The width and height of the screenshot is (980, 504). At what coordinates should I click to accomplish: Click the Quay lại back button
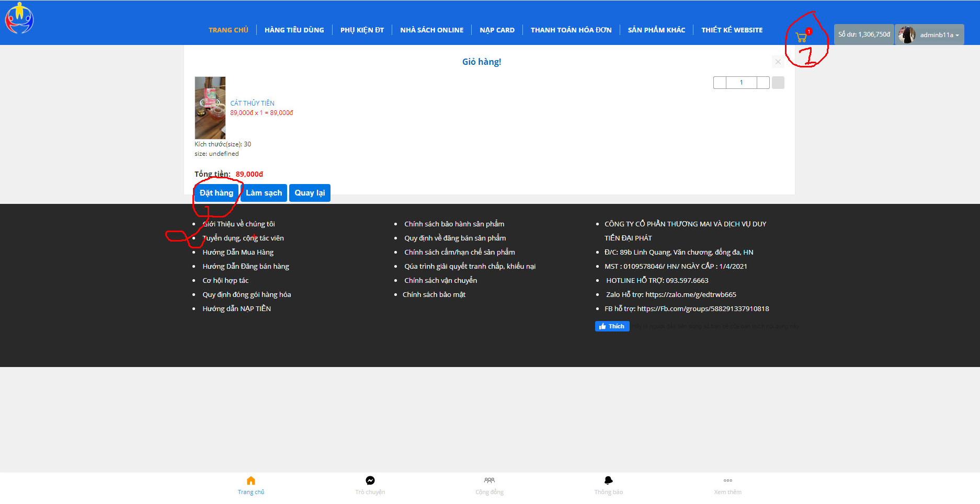pyautogui.click(x=310, y=193)
